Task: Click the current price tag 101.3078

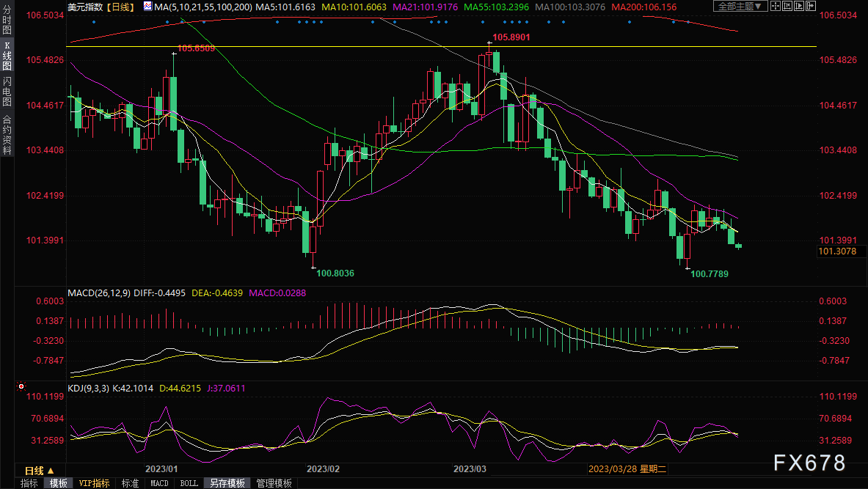Action: pyautogui.click(x=836, y=251)
